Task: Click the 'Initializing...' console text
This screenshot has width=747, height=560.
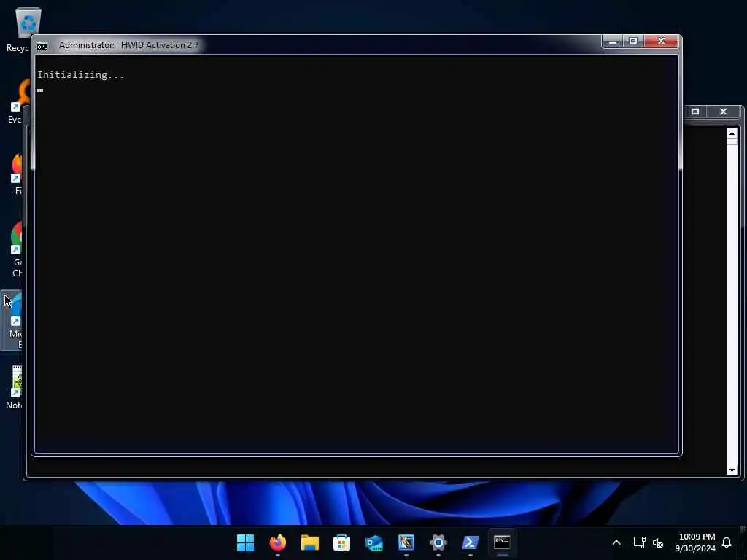Action: click(80, 75)
